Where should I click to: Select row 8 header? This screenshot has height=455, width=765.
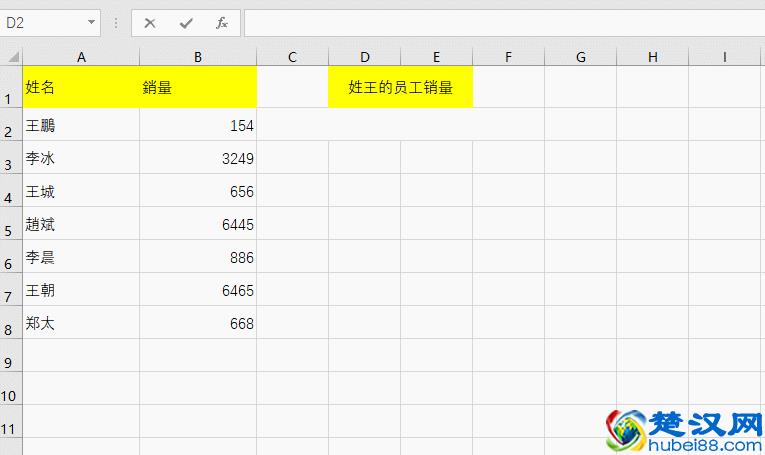(x=11, y=323)
